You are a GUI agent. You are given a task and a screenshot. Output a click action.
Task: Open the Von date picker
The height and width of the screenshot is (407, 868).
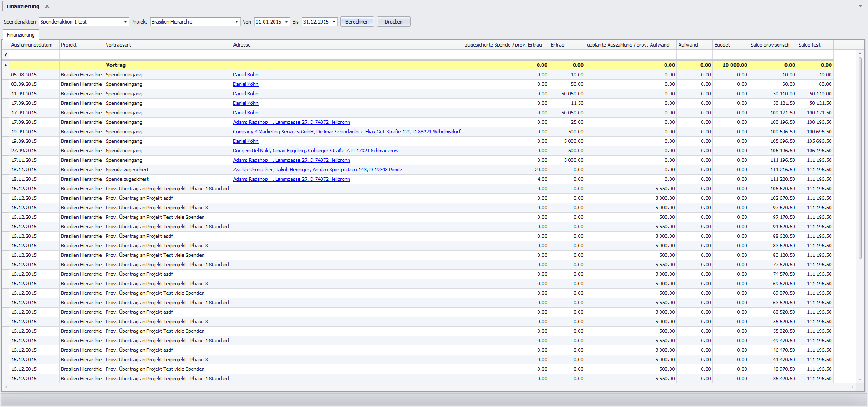[286, 22]
